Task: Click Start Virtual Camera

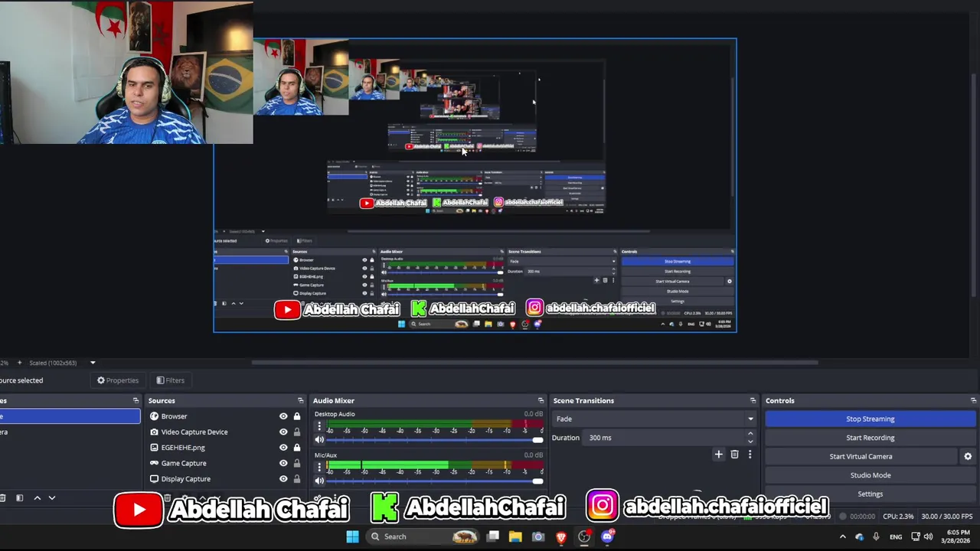Action: (861, 456)
